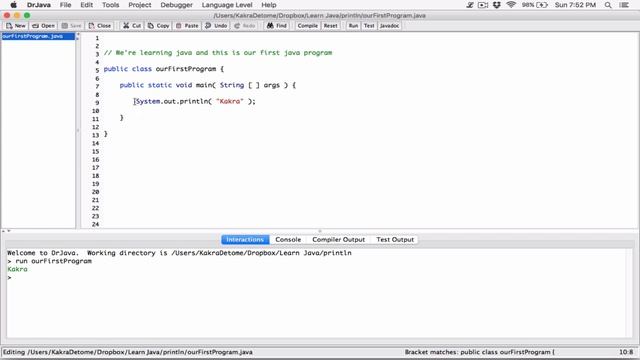
Task: Click the Open file toolbar button
Action: pos(43,26)
